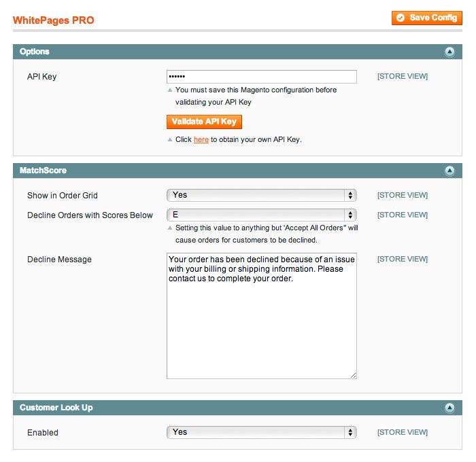Click the Decline Message resize handle
Image resolution: width=476 pixels, height=462 pixels.
coord(354,376)
